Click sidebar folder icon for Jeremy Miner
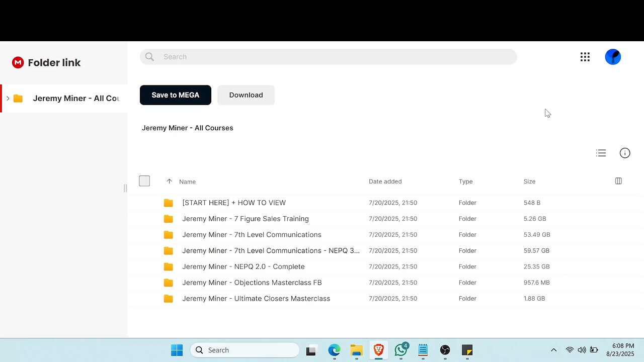The width and height of the screenshot is (644, 362). [x=18, y=98]
